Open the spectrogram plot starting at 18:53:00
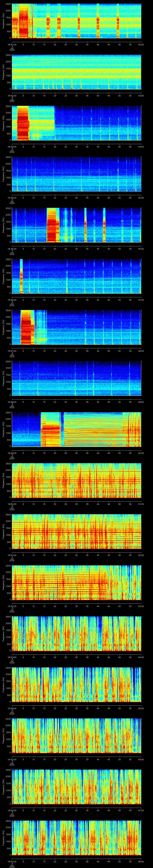 [x=76, y=634]
